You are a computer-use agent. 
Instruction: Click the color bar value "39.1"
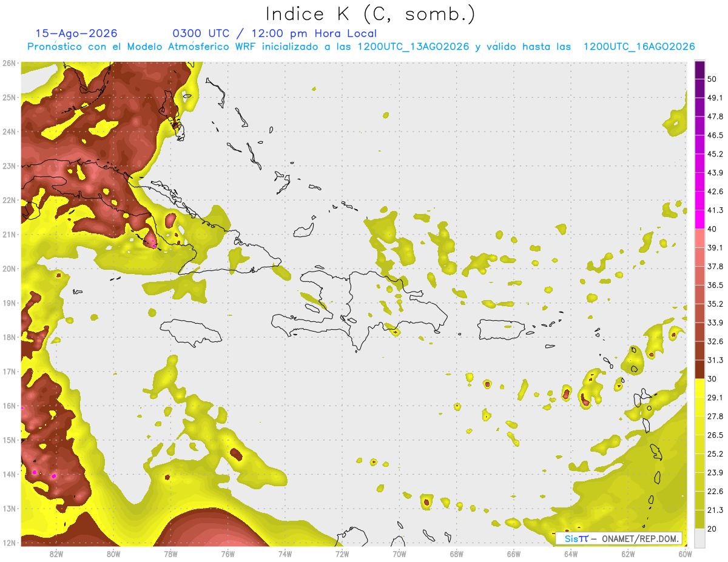coord(715,248)
